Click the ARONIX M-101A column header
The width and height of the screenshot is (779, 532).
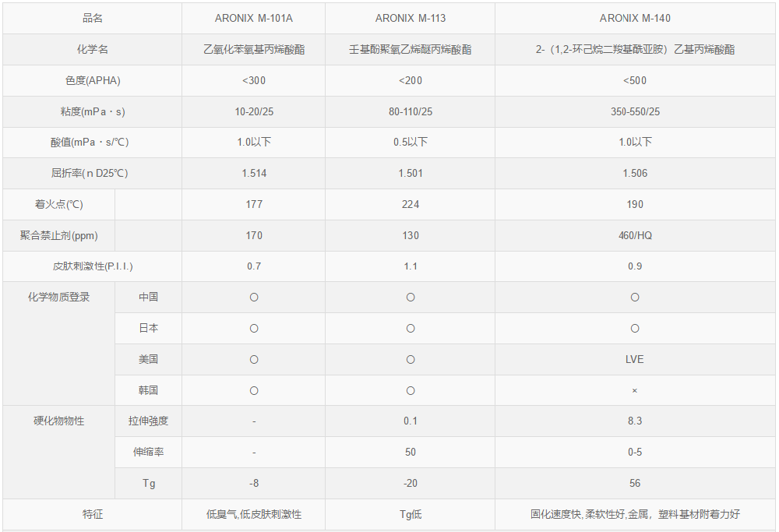pyautogui.click(x=254, y=18)
